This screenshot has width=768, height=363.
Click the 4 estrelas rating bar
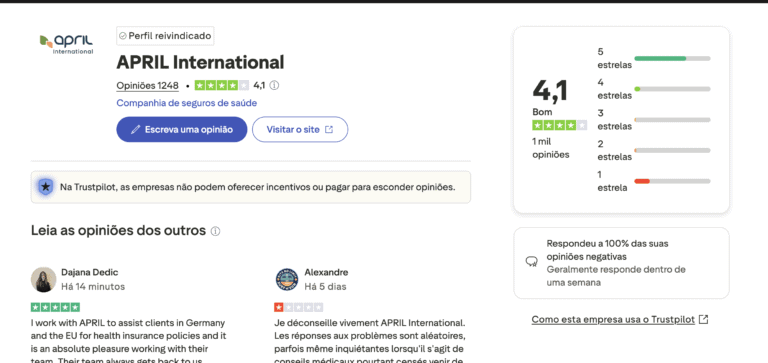[x=672, y=89]
